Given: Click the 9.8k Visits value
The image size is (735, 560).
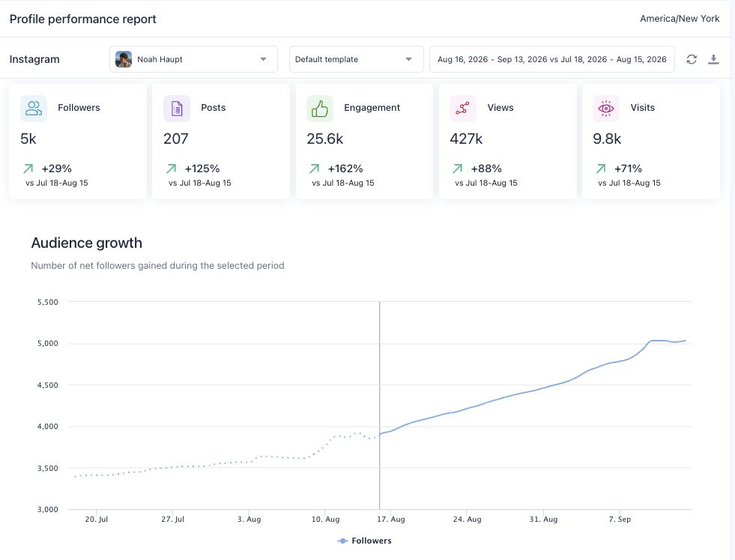Looking at the screenshot, I should point(607,139).
